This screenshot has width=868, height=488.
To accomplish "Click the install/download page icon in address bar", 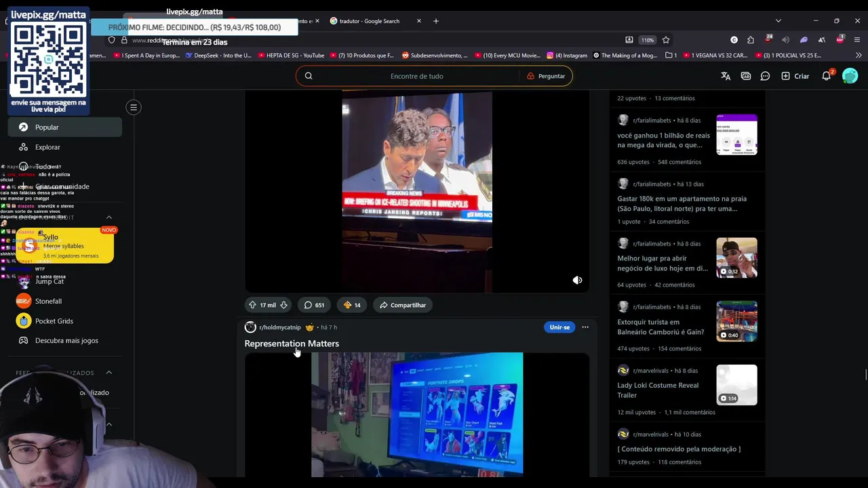I will click(629, 40).
